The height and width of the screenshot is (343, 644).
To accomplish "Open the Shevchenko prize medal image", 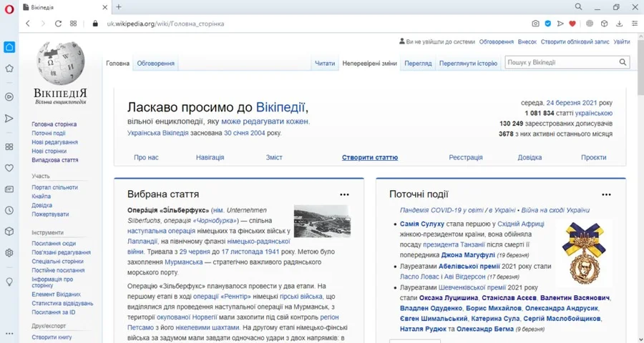I will (x=584, y=253).
